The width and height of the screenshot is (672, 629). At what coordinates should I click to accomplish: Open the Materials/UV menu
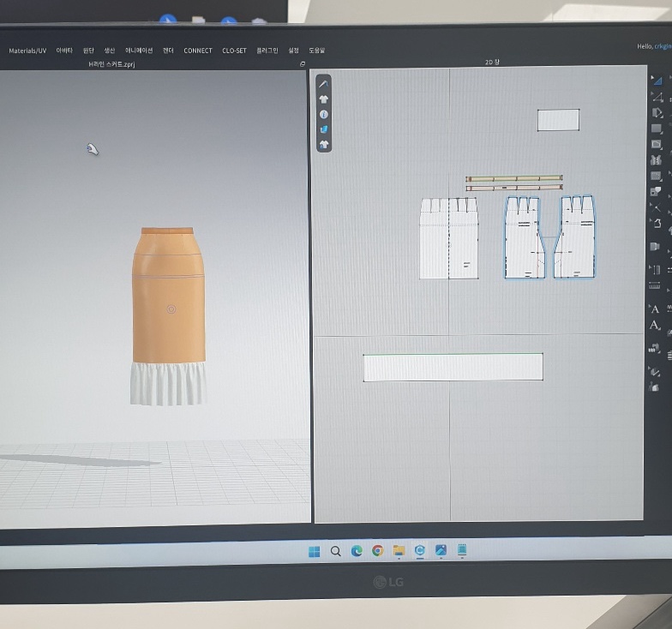(x=27, y=51)
